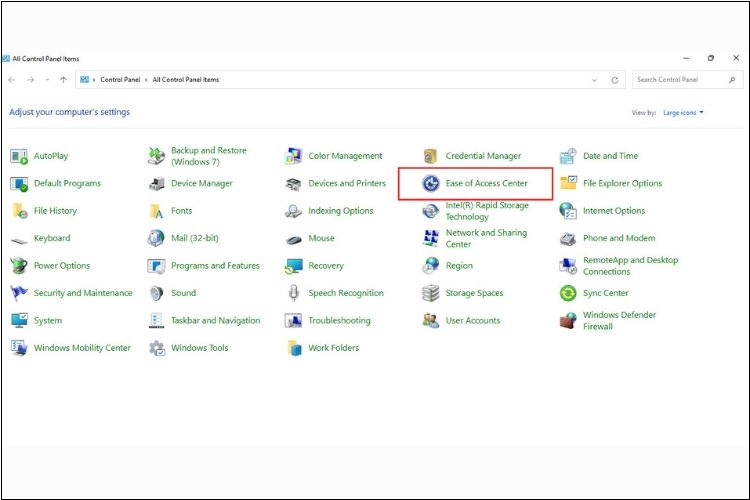Click the search magnifier icon

732,80
